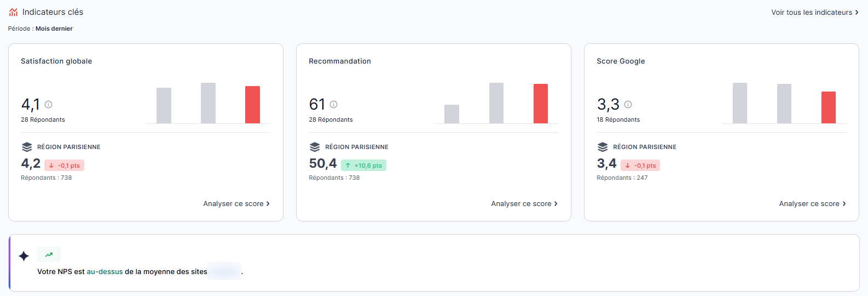Image resolution: width=868 pixels, height=296 pixels.
Task: Click the shortest grey bar in the Recommandation chart
Action: [x=452, y=114]
